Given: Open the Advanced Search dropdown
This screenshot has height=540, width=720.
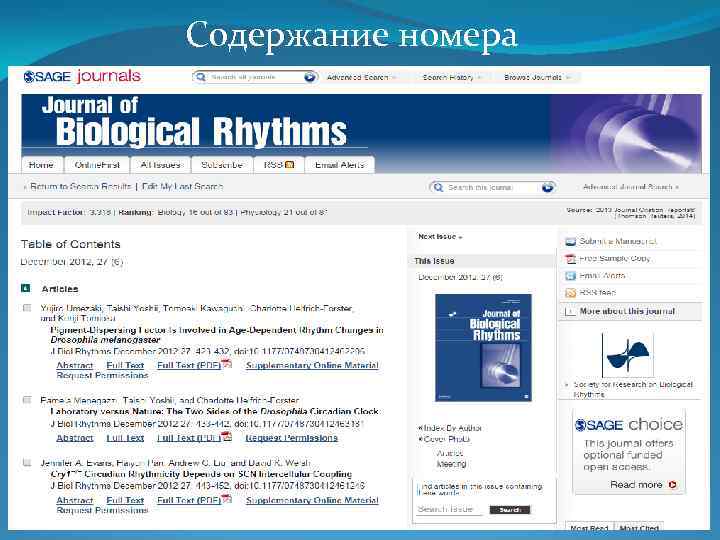Looking at the screenshot, I should [x=361, y=77].
